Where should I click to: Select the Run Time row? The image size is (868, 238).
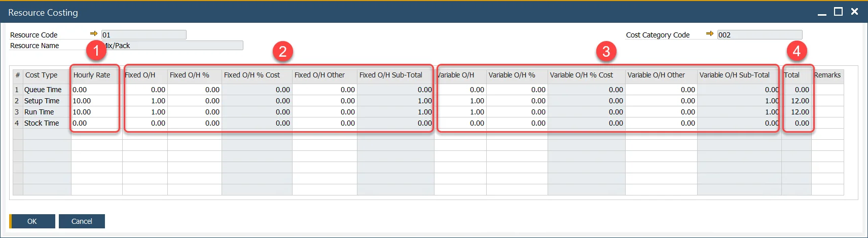(x=428, y=112)
